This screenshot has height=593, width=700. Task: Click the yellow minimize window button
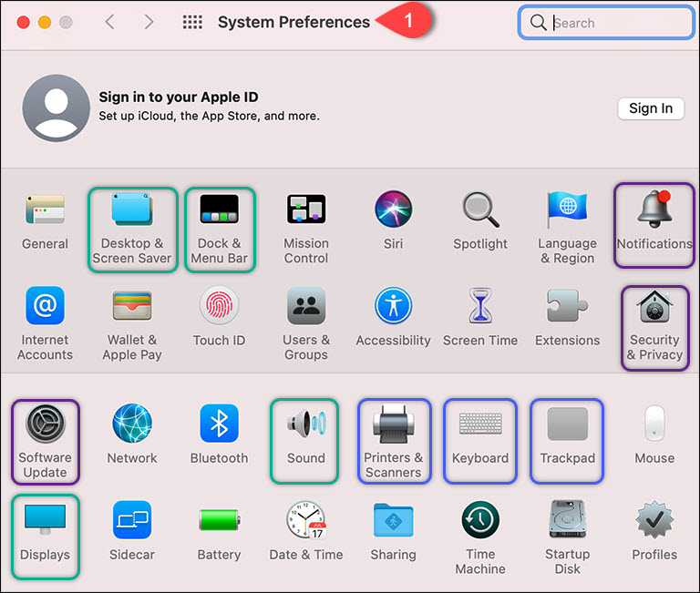45,22
